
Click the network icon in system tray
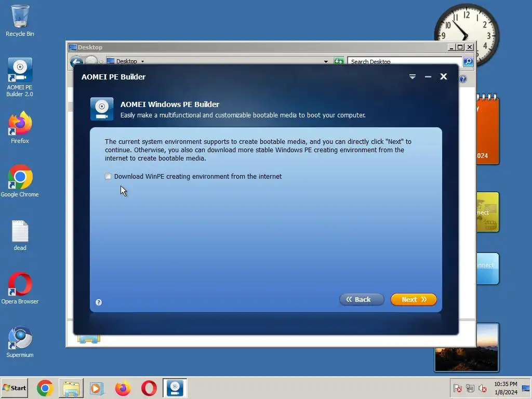click(470, 388)
